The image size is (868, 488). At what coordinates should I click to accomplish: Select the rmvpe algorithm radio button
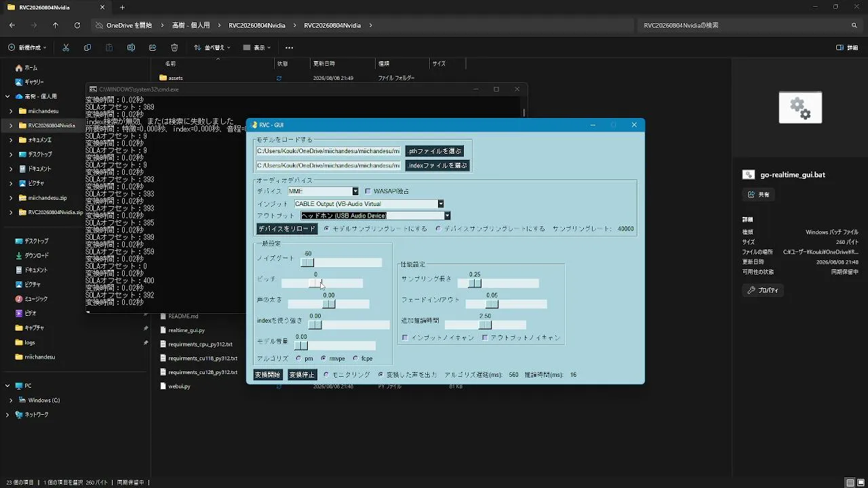(323, 358)
